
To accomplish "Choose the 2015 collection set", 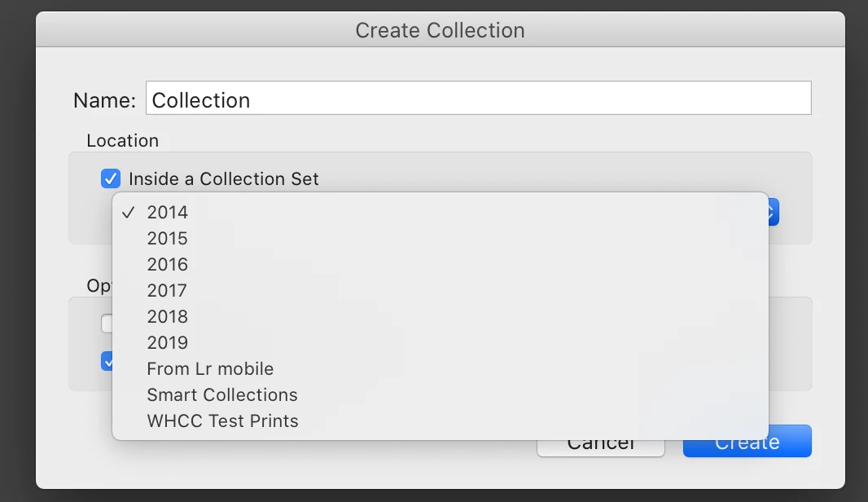I will click(x=168, y=238).
